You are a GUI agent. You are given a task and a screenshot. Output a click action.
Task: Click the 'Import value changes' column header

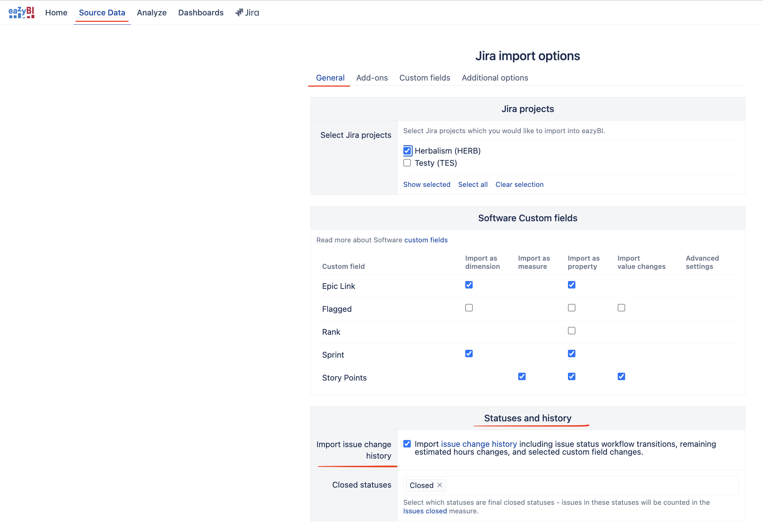pyautogui.click(x=641, y=262)
